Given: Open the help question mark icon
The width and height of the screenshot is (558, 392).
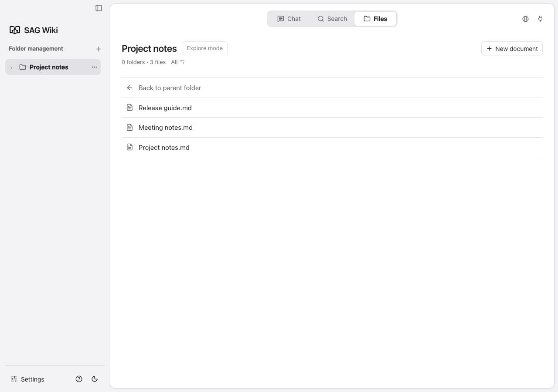Looking at the screenshot, I should pos(79,379).
